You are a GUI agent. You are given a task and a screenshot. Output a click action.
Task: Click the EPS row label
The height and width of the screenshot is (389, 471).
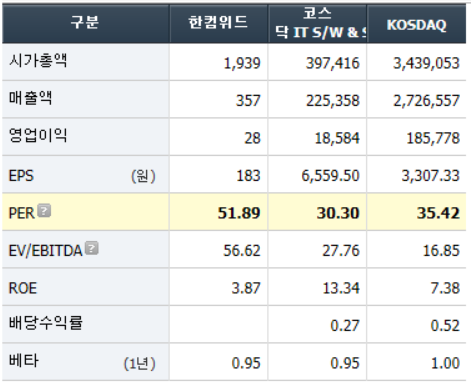[x=21, y=176]
